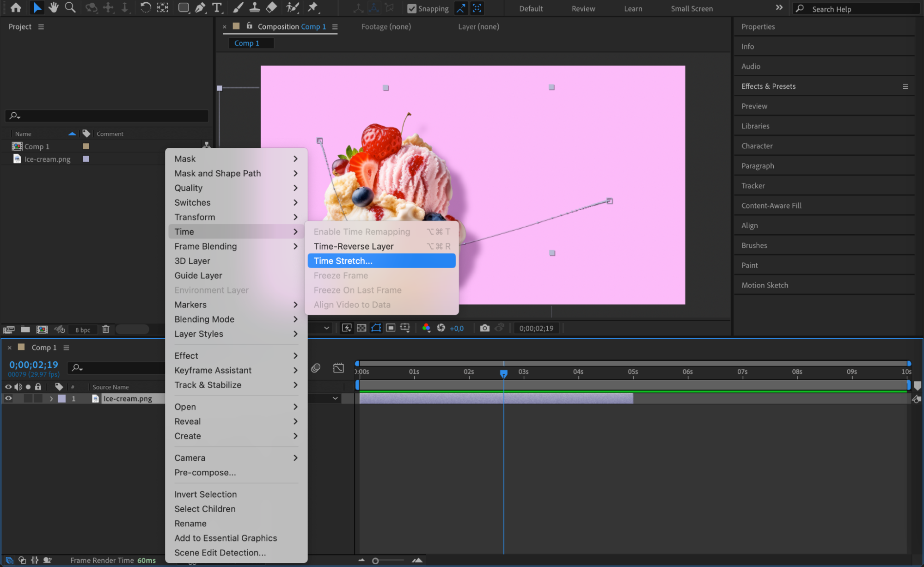The width and height of the screenshot is (924, 567).
Task: Select the Eraser tool
Action: pyautogui.click(x=272, y=7)
